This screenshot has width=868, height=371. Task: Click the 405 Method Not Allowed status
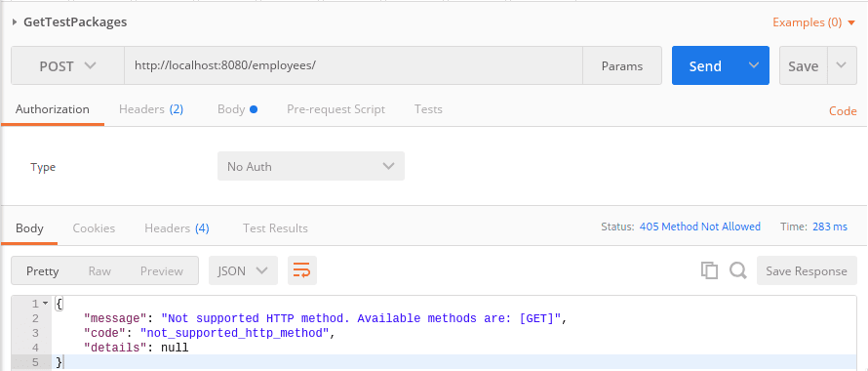[x=699, y=227]
